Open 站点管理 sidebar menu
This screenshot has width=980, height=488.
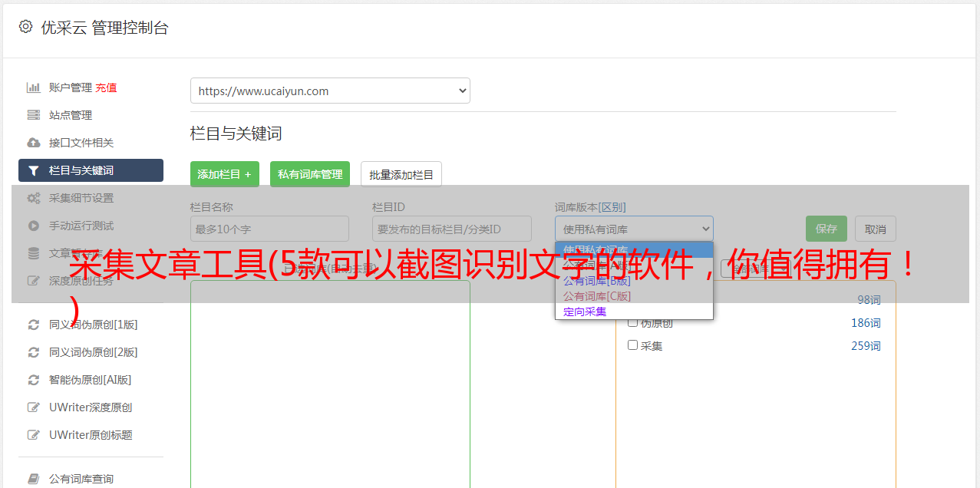tap(71, 115)
